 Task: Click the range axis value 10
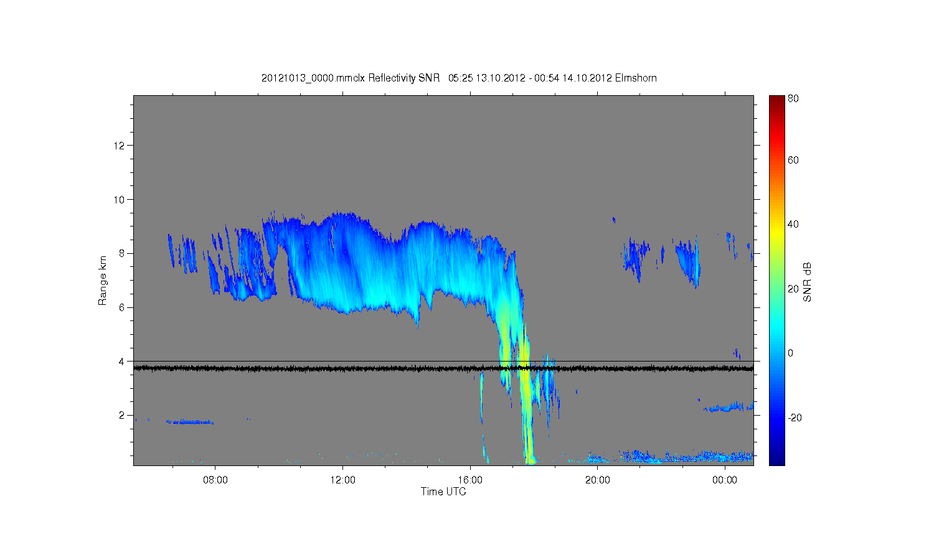coord(120,200)
